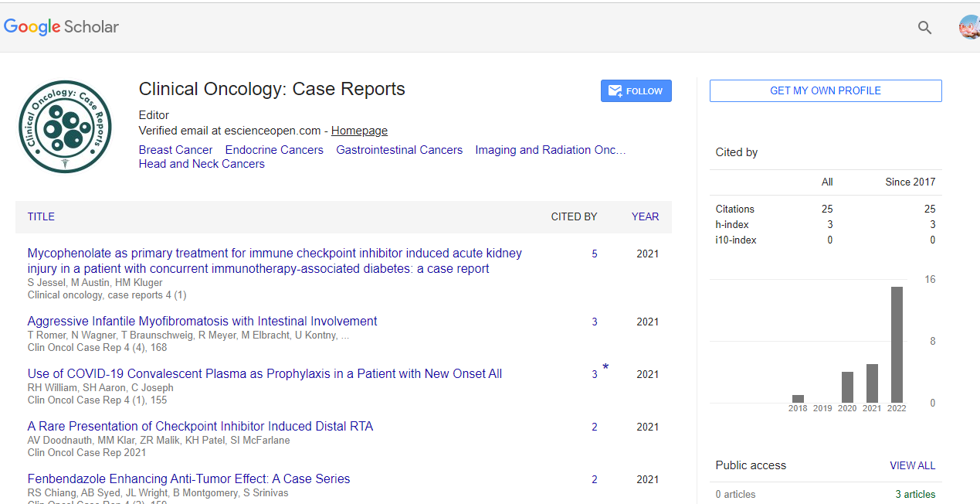Click the 'Clin Oncol Case Rep 4 (1), 155' source line
The height and width of the screenshot is (504, 980).
[97, 400]
